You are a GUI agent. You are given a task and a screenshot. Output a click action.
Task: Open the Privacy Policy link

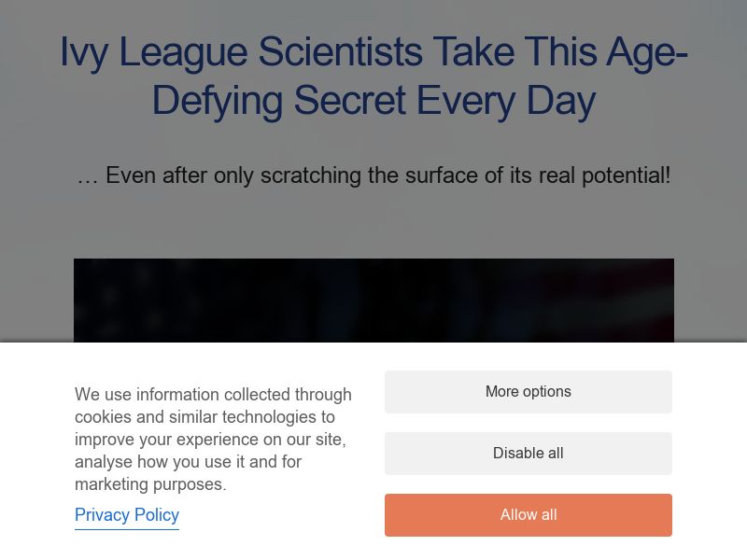127,515
